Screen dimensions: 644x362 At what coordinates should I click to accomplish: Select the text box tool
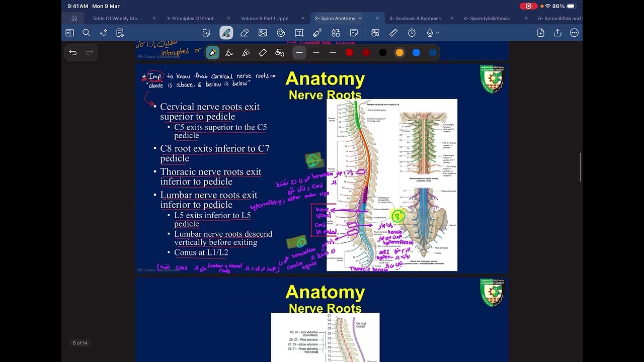point(299,33)
